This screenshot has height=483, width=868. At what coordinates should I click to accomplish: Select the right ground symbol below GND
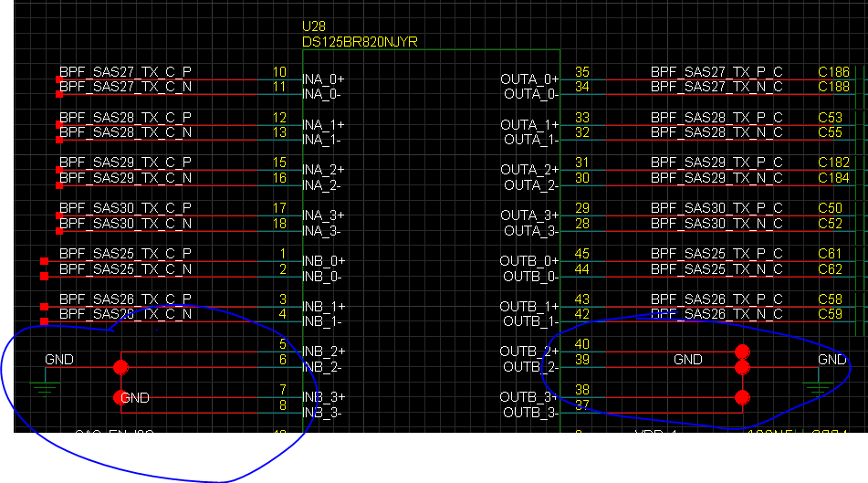pos(818,389)
